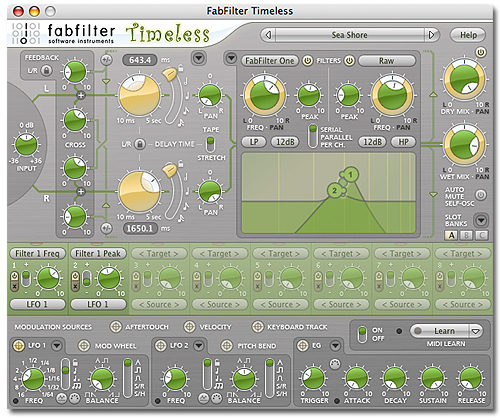Toggle the Delay Time L/R lock icon
Screen dimensions: 500x420
[x=140, y=144]
